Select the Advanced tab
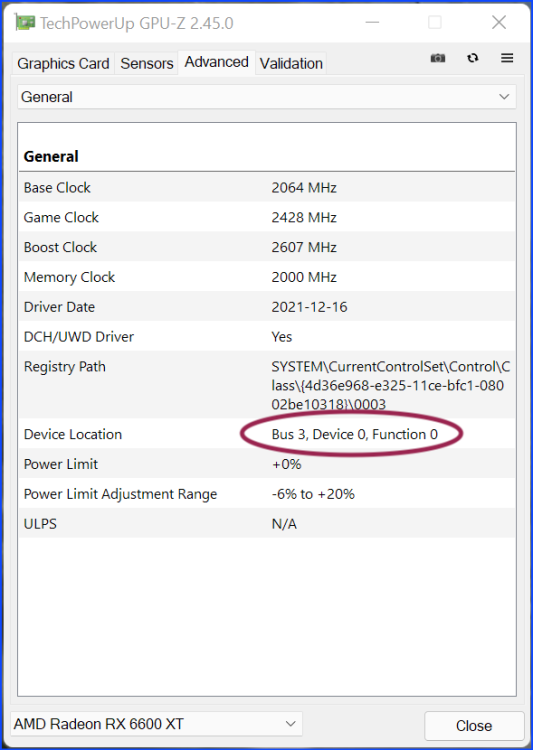Image resolution: width=533 pixels, height=750 pixels. click(217, 62)
